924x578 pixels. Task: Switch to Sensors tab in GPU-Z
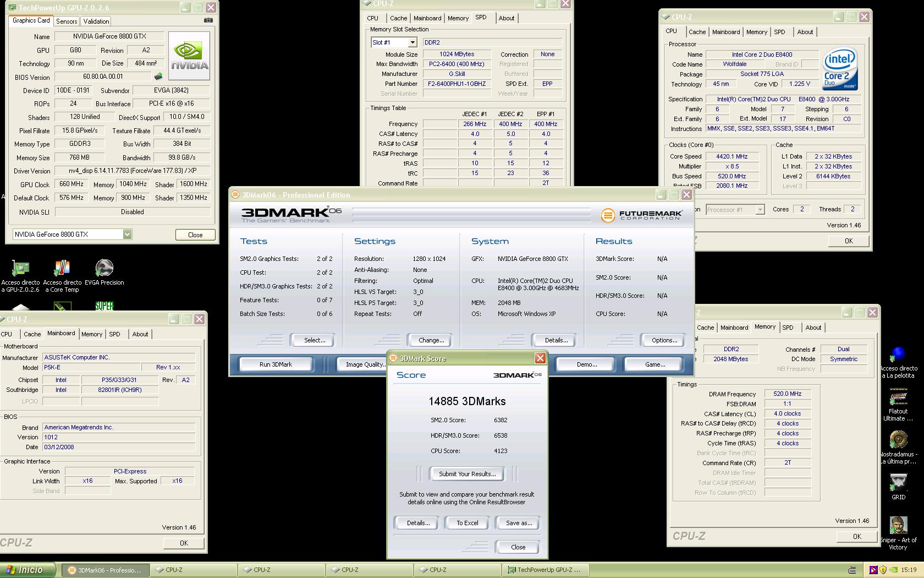point(67,21)
